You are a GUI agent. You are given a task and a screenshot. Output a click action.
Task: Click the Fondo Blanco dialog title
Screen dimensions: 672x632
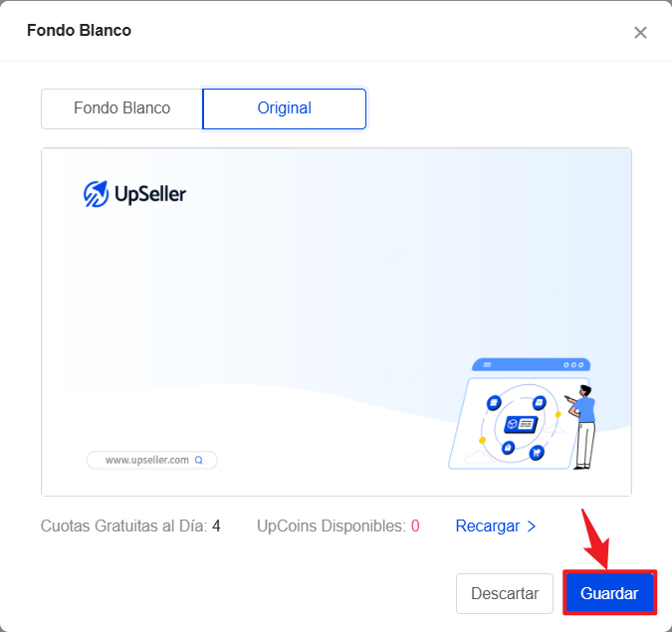(x=79, y=31)
